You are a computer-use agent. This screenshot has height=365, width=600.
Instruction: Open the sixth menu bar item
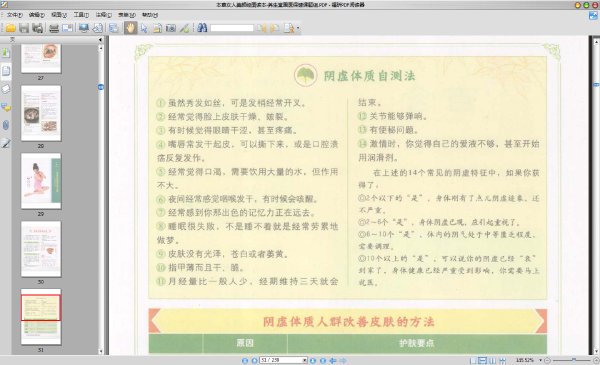(x=127, y=15)
